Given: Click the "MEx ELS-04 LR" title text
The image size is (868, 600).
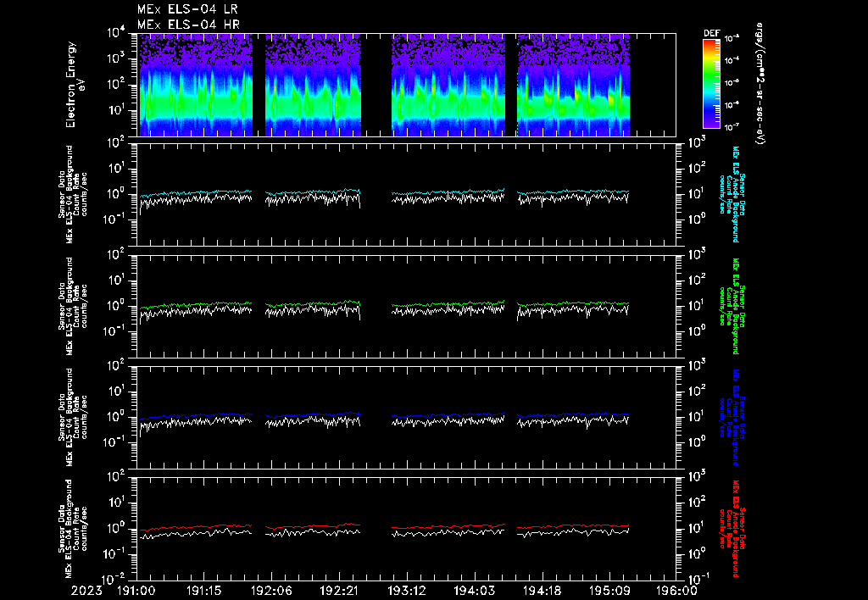Looking at the screenshot, I should [187, 9].
